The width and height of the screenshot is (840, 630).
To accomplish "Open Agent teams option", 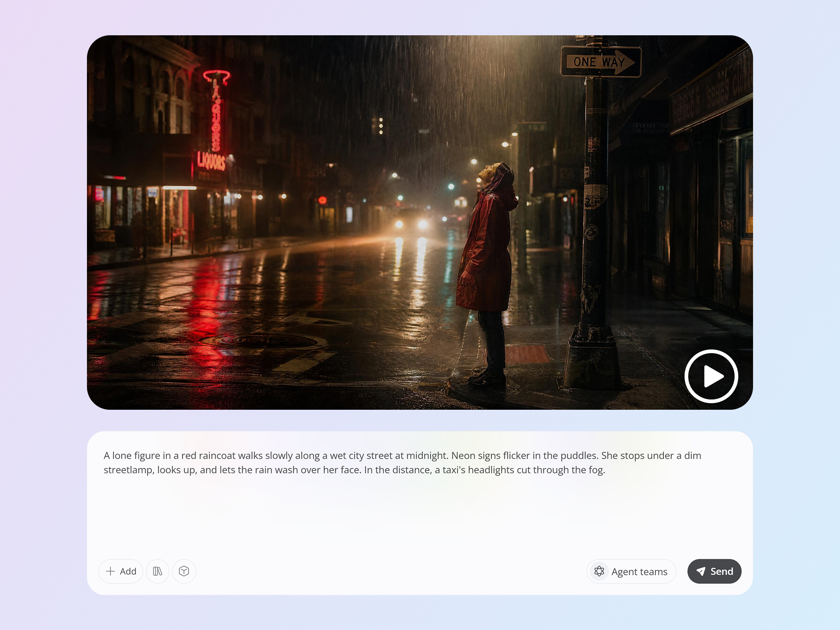I will pos(631,571).
